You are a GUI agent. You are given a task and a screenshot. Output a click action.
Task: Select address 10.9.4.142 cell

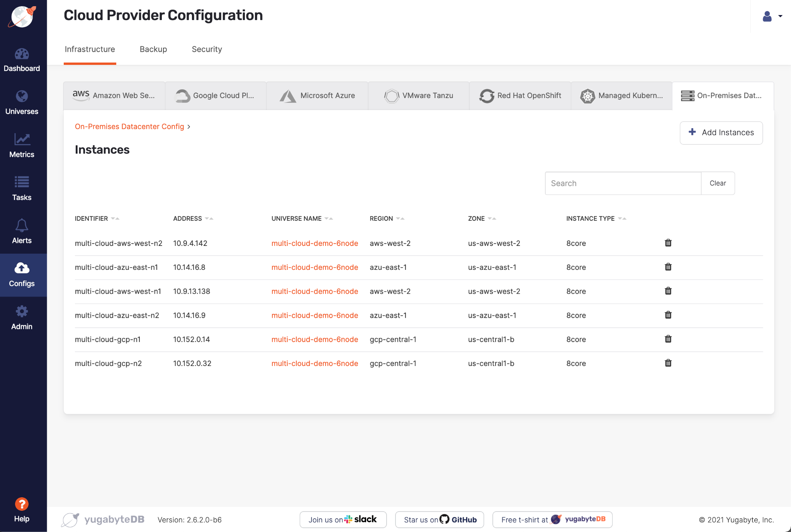tap(190, 243)
